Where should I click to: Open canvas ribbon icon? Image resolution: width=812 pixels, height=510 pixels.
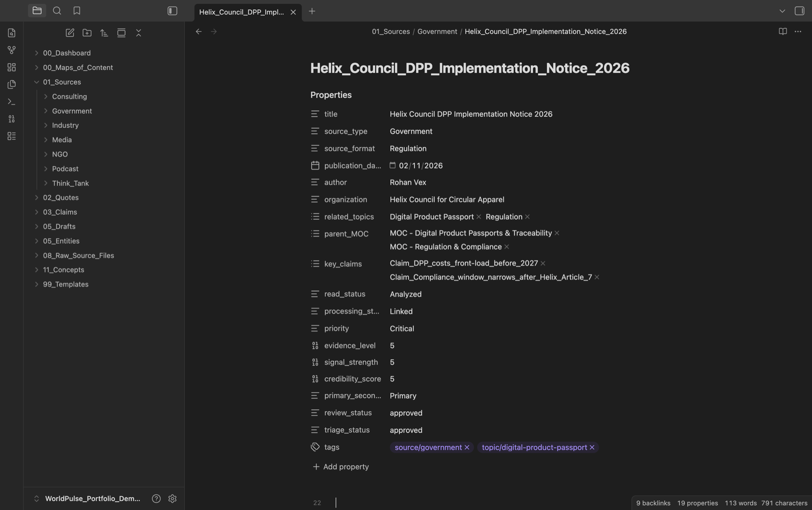11,67
